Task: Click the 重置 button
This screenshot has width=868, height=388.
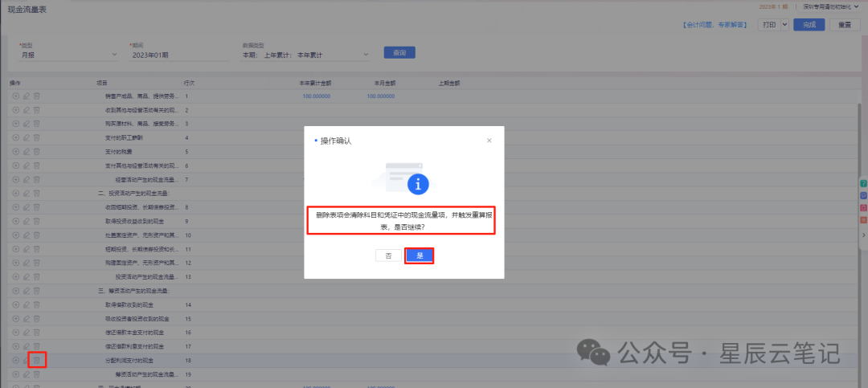Action: tap(845, 25)
